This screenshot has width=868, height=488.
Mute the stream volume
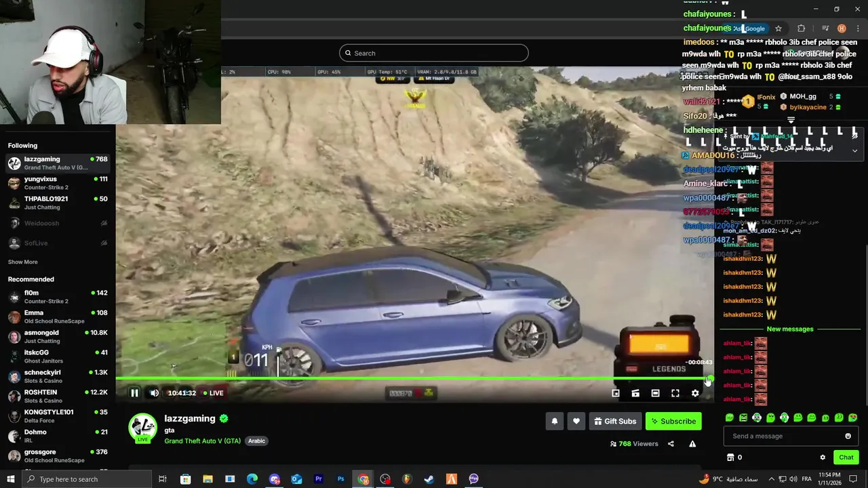click(x=154, y=393)
